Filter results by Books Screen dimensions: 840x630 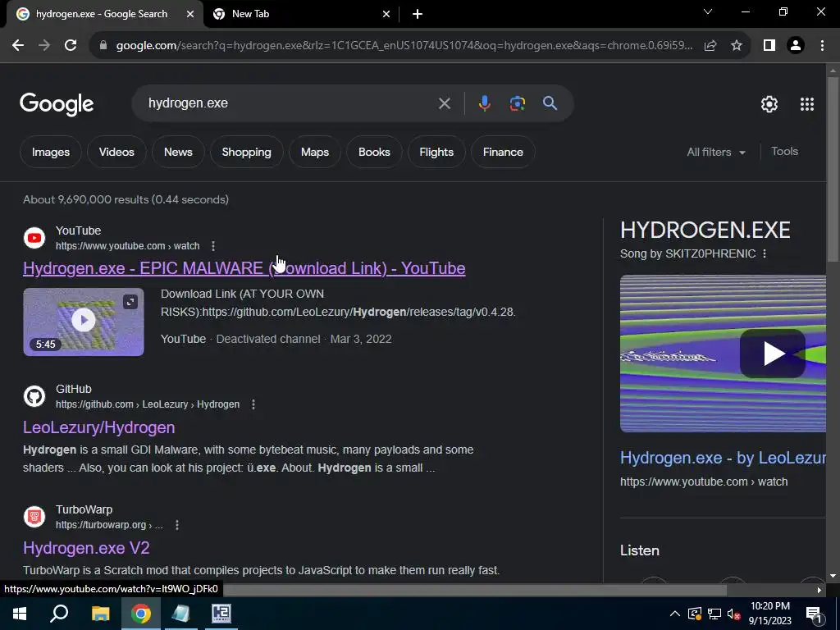pyautogui.click(x=374, y=152)
